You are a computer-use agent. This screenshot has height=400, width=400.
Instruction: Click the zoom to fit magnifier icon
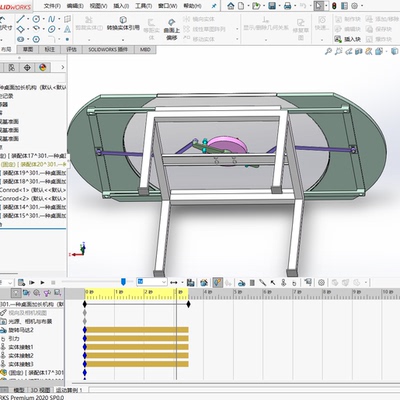[x=328, y=51]
